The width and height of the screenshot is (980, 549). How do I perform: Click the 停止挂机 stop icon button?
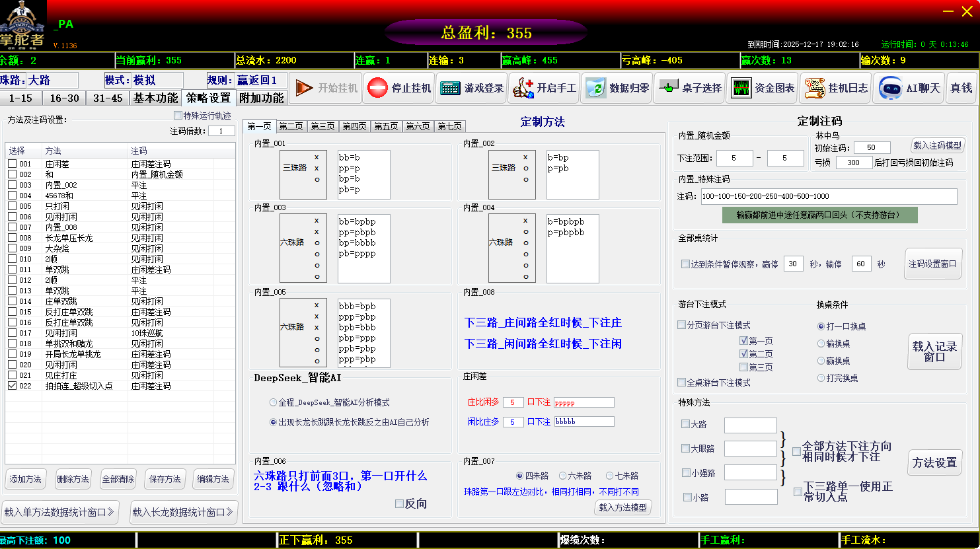pos(377,88)
